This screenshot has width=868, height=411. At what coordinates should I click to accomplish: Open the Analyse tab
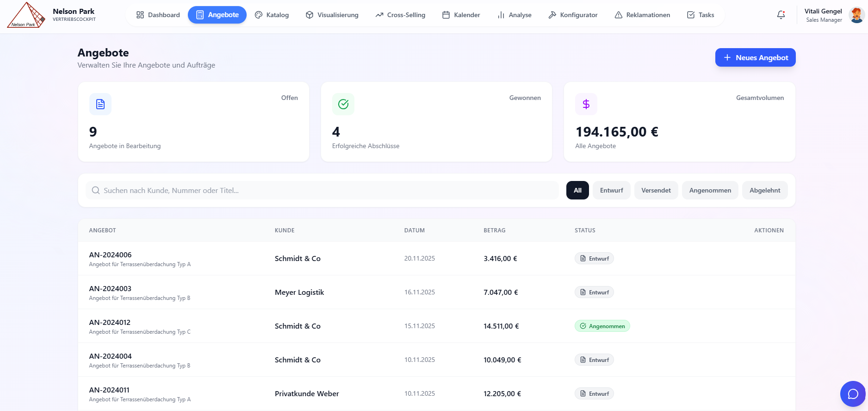(x=515, y=15)
